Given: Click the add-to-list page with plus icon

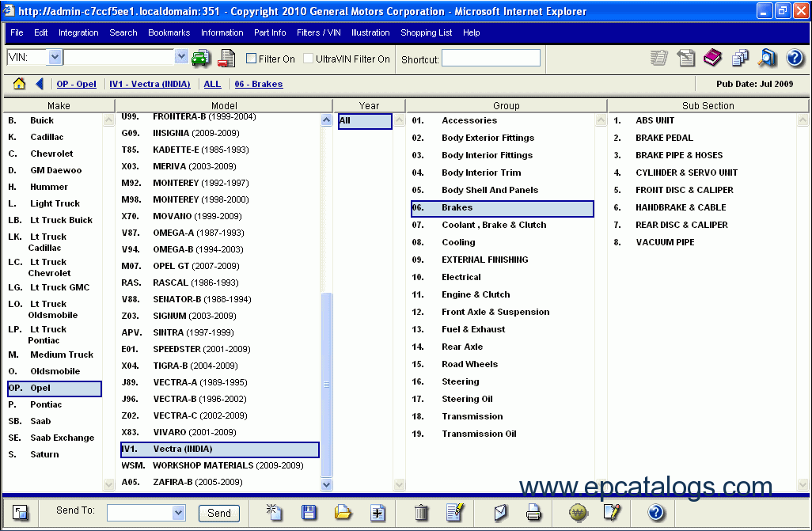Looking at the screenshot, I should pos(378,513).
